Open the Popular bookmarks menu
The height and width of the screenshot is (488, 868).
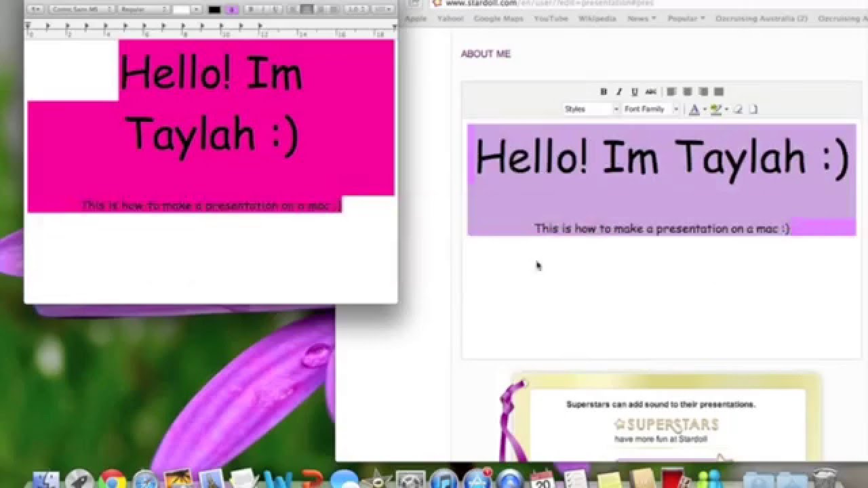click(x=684, y=18)
